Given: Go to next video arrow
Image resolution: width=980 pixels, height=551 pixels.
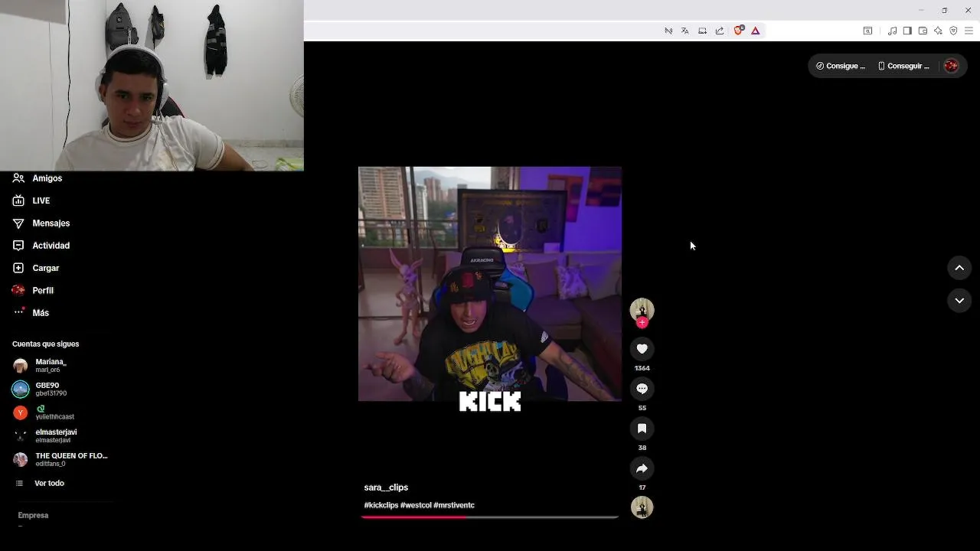Looking at the screenshot, I should tap(959, 301).
